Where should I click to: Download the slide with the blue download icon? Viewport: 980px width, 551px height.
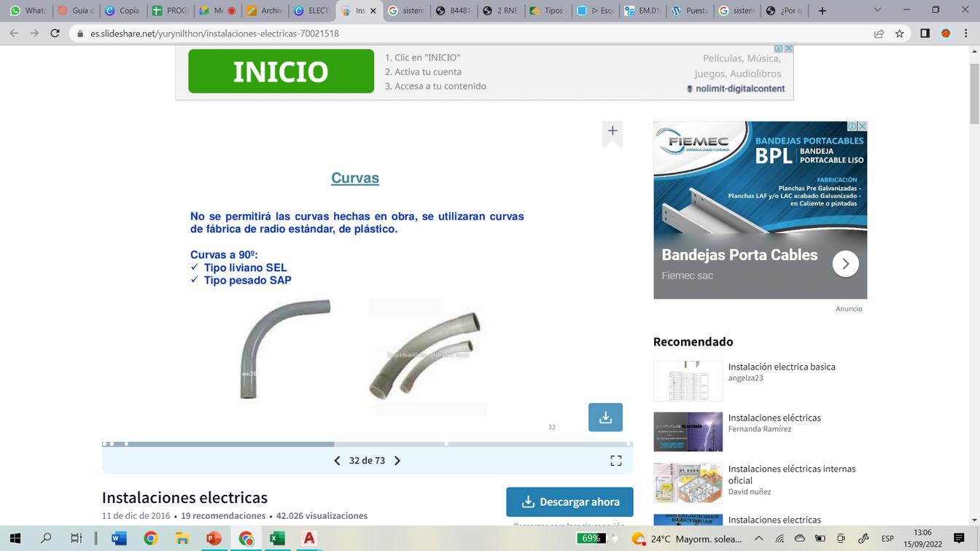pyautogui.click(x=605, y=417)
